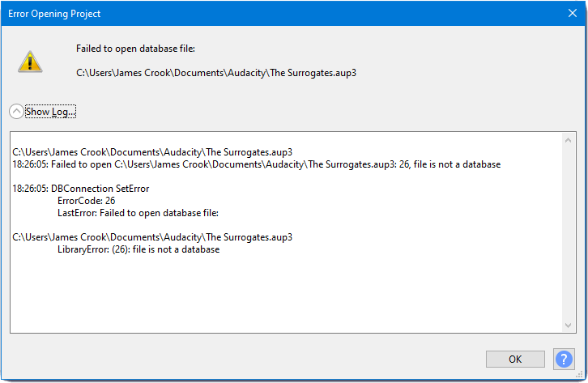Collapse the Show Log expander arrow
The width and height of the screenshot is (588, 383).
coord(16,111)
